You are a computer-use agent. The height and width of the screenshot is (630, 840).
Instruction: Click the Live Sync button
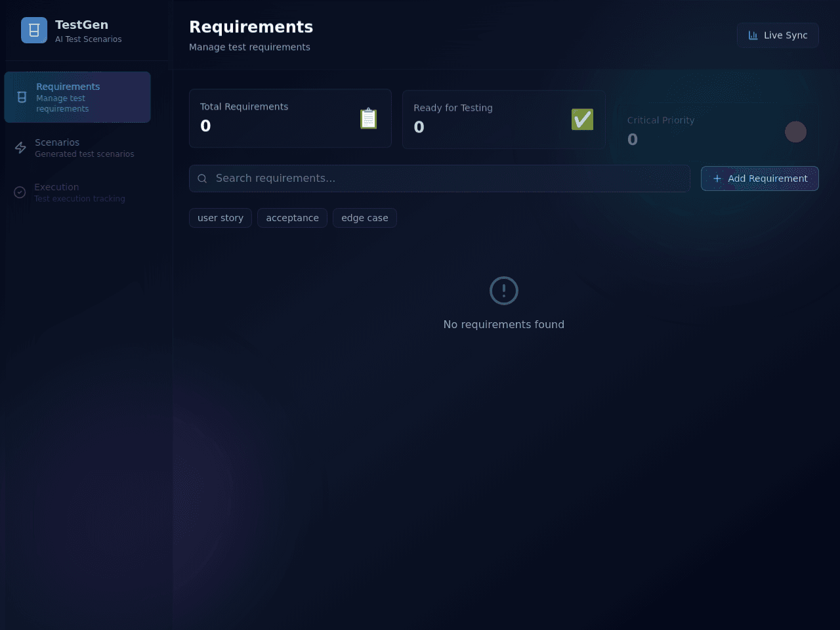(778, 35)
